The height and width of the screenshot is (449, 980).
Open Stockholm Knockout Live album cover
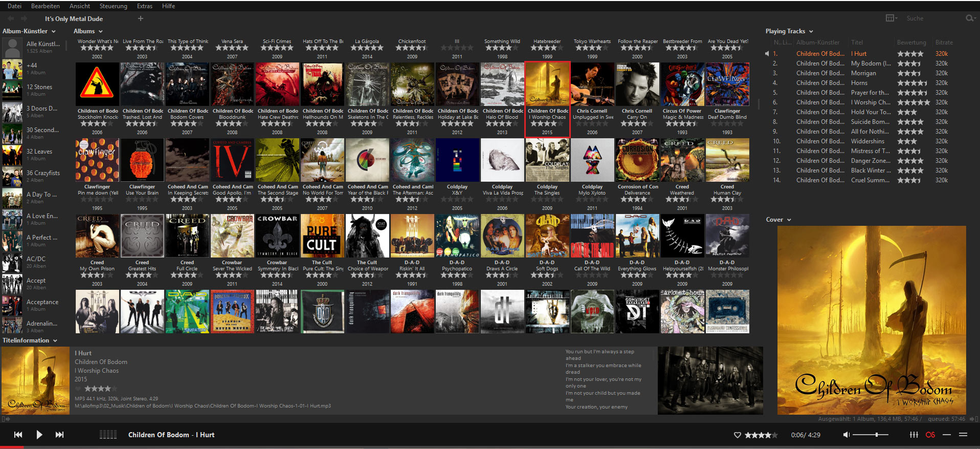97,84
